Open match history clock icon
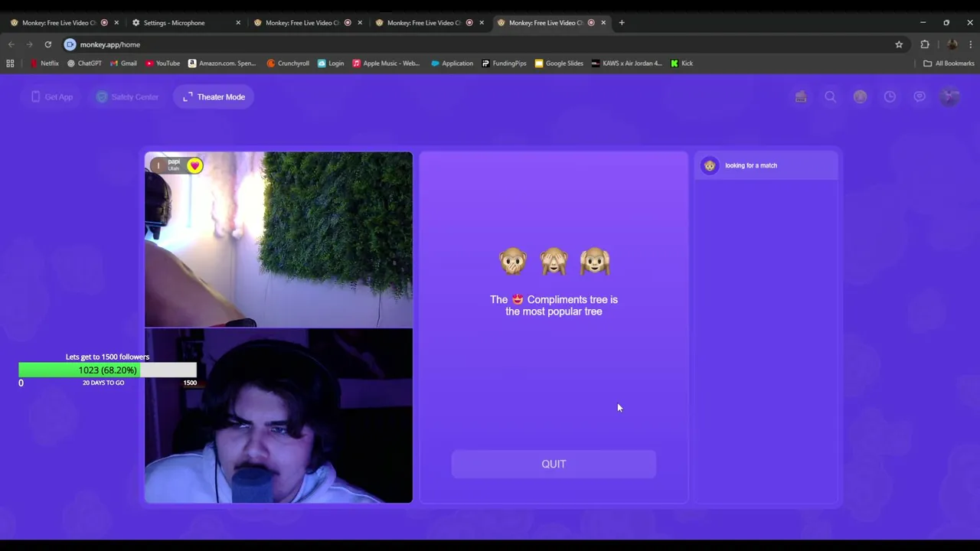This screenshot has height=551, width=980. pos(890,96)
